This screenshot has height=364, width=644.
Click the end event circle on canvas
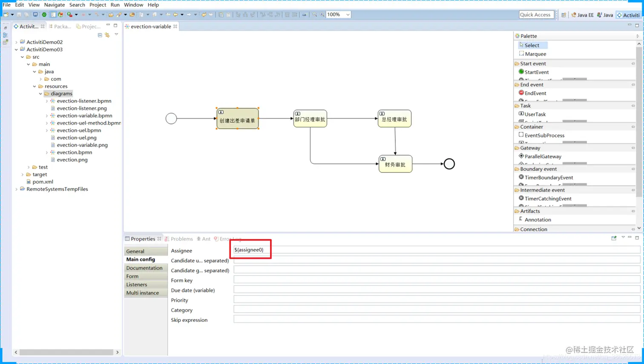(449, 164)
